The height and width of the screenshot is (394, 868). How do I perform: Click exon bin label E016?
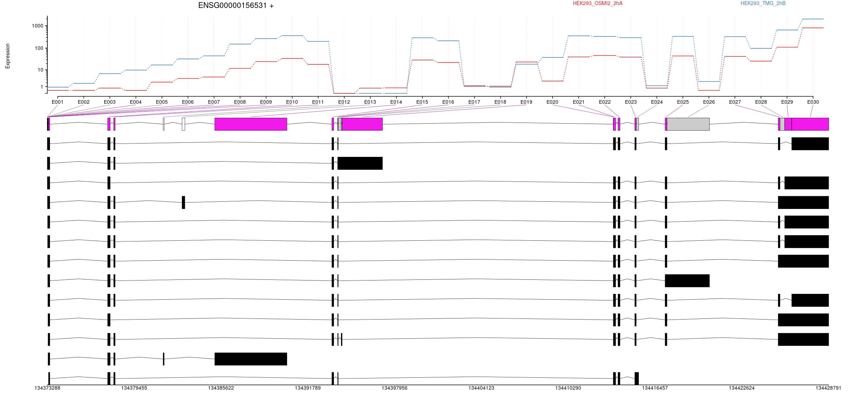tap(448, 102)
